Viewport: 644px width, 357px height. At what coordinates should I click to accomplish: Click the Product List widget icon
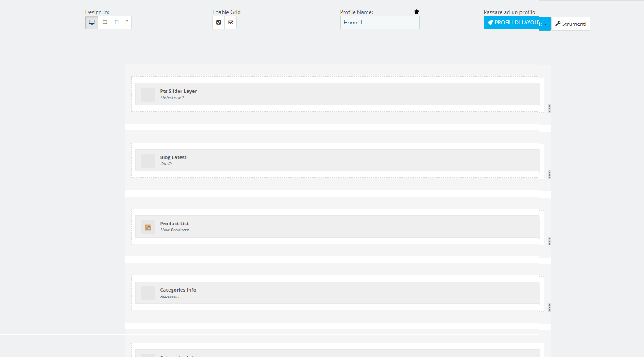pos(148,227)
